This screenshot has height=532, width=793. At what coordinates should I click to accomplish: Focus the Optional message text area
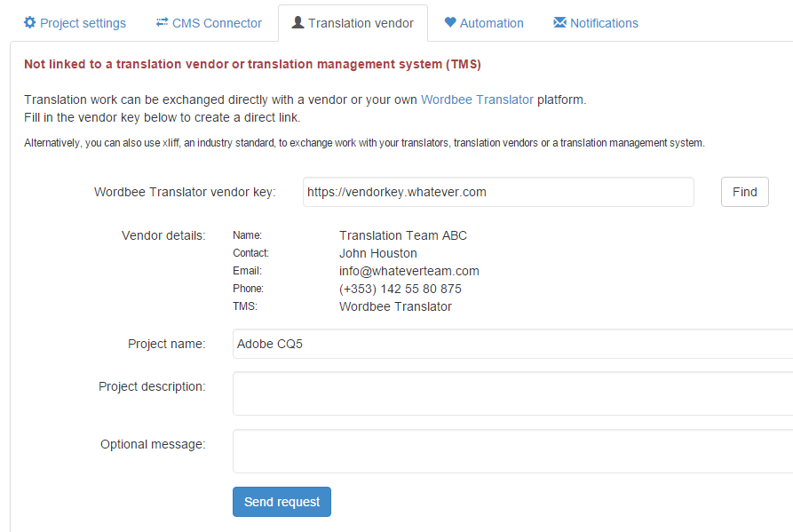coord(511,451)
